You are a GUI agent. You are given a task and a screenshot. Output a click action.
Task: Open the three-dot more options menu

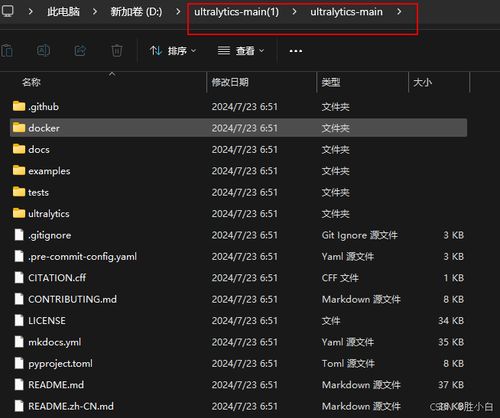[x=296, y=51]
